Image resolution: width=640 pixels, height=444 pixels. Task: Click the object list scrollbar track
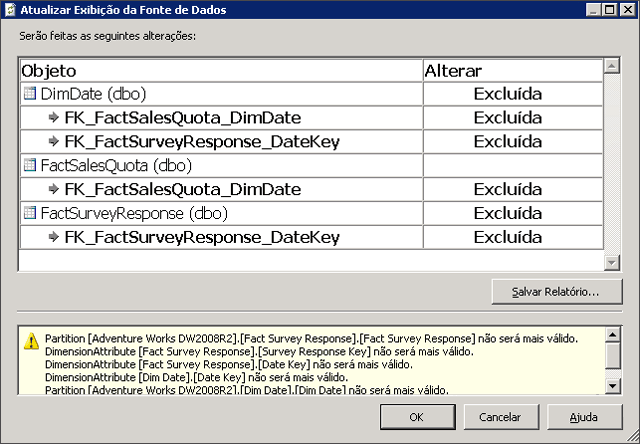(612, 164)
